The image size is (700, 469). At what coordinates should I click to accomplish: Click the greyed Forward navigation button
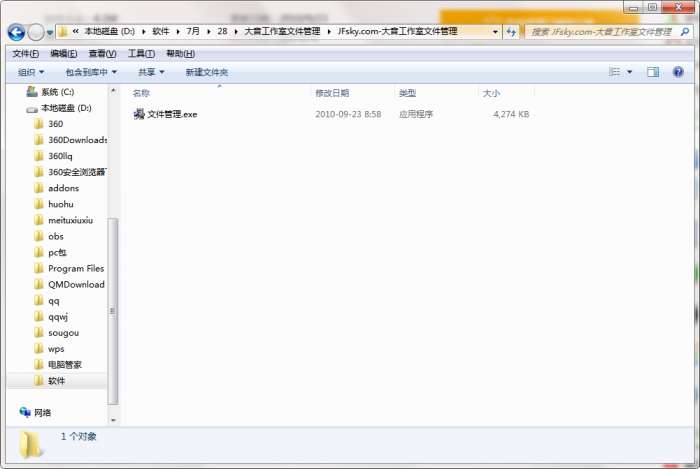click(36, 32)
